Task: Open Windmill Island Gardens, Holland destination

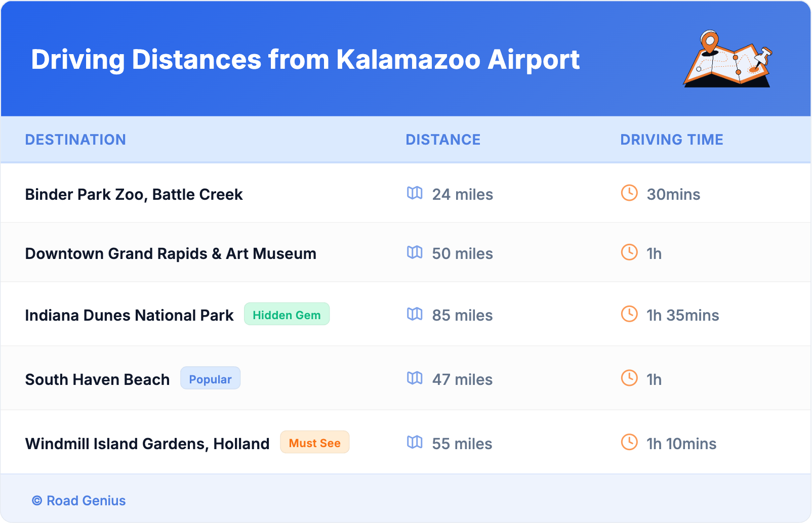Action: (x=147, y=443)
